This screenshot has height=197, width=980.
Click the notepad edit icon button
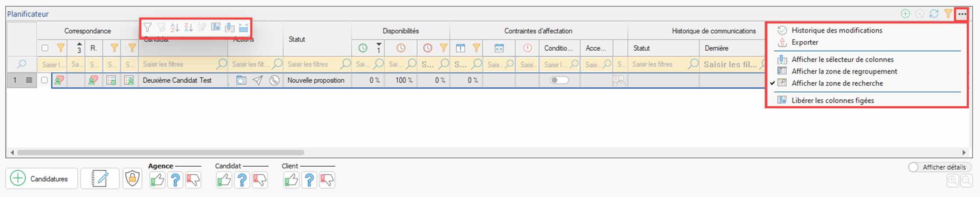pyautogui.click(x=100, y=178)
